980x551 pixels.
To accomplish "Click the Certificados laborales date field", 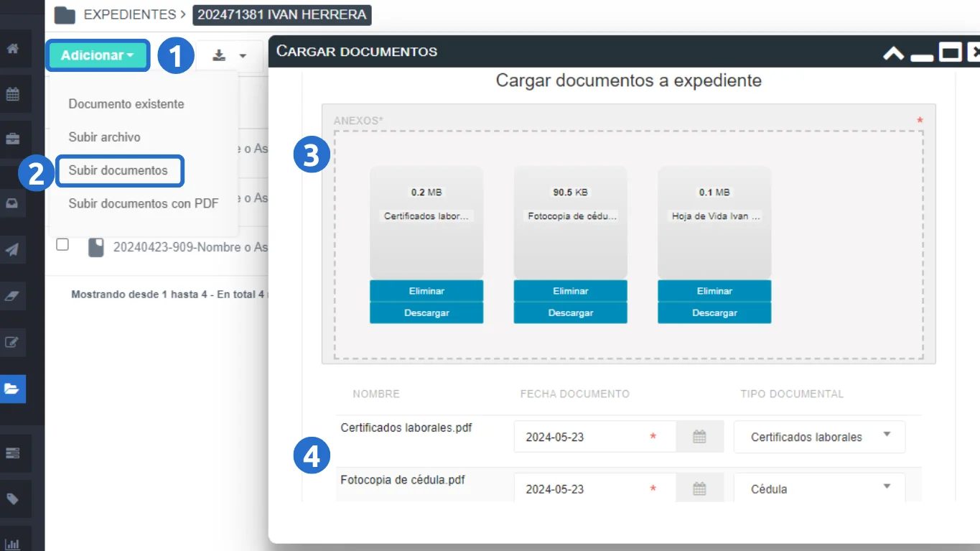I will [585, 437].
